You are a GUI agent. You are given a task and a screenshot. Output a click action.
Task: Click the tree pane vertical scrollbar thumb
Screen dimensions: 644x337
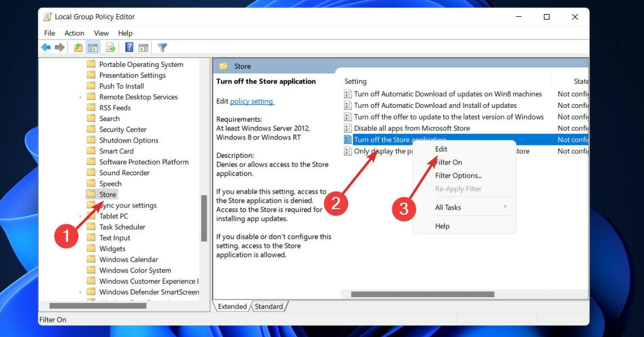click(204, 218)
